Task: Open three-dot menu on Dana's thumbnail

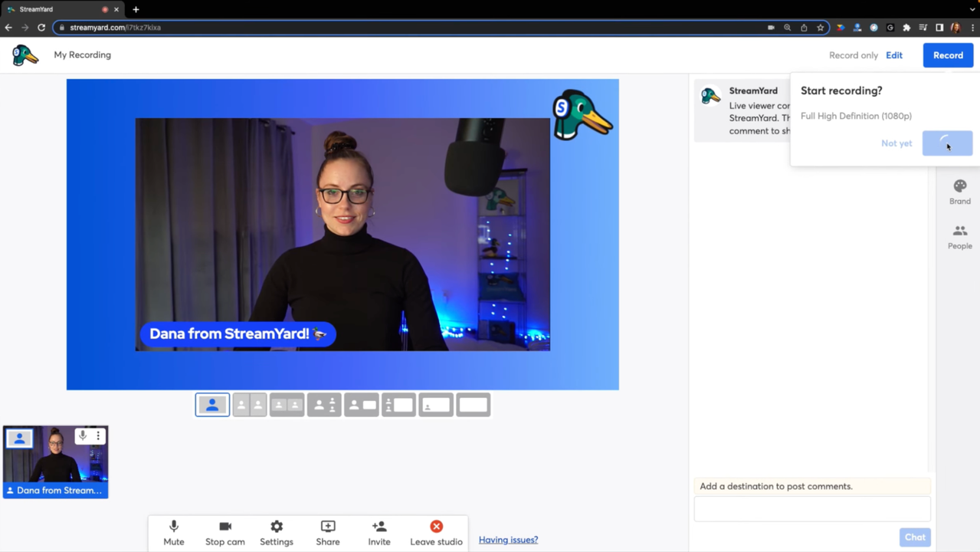Action: click(x=98, y=435)
